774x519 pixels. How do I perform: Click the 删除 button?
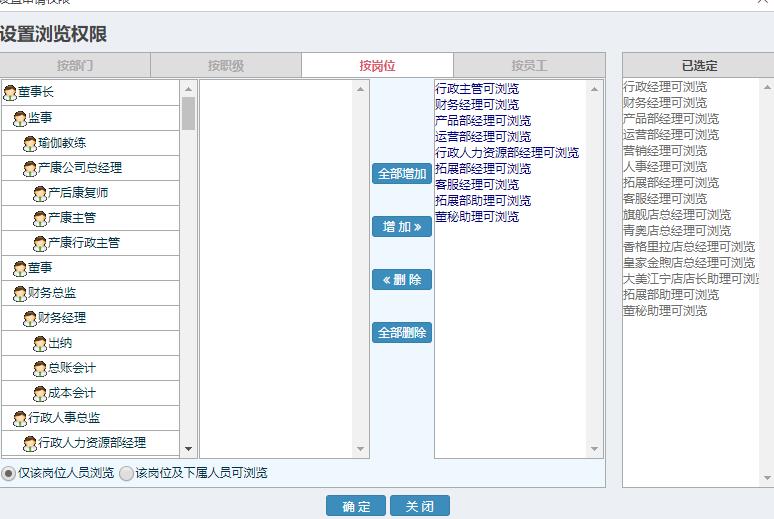coord(402,279)
